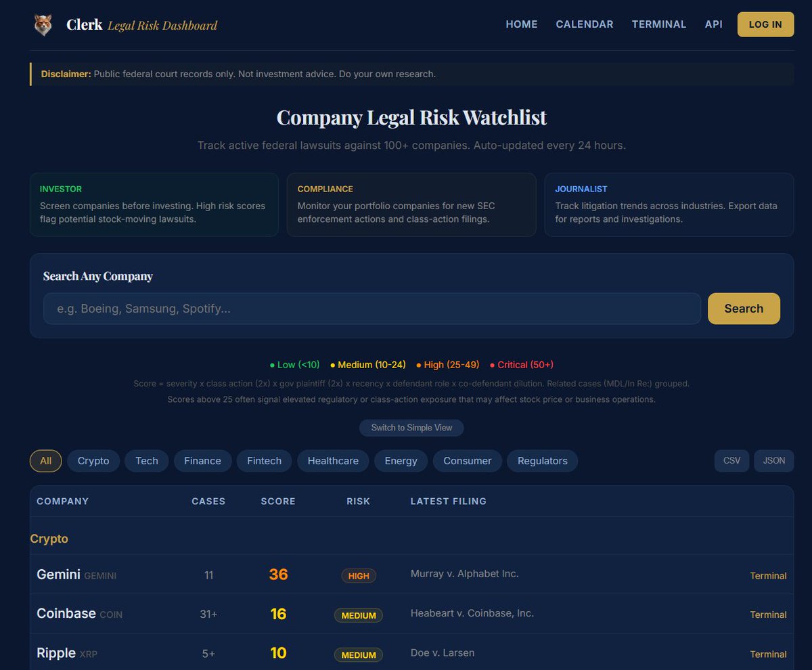Screen dimensions: 812x670
Task: Click Coinbase's score of 16
Action: point(278,614)
